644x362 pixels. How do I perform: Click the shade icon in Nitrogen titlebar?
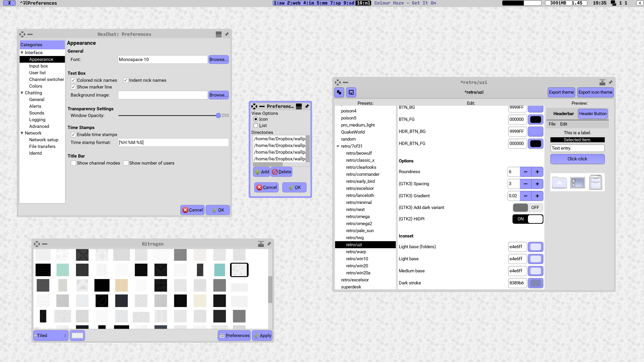point(261,244)
